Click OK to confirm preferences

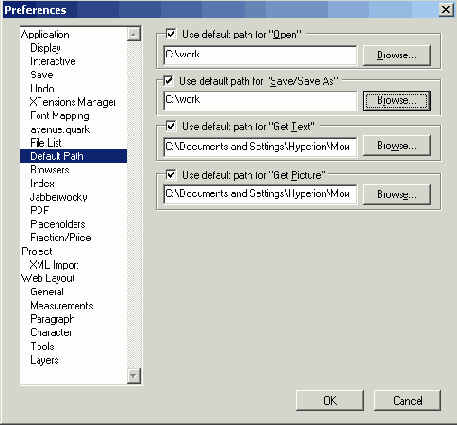pyautogui.click(x=330, y=400)
